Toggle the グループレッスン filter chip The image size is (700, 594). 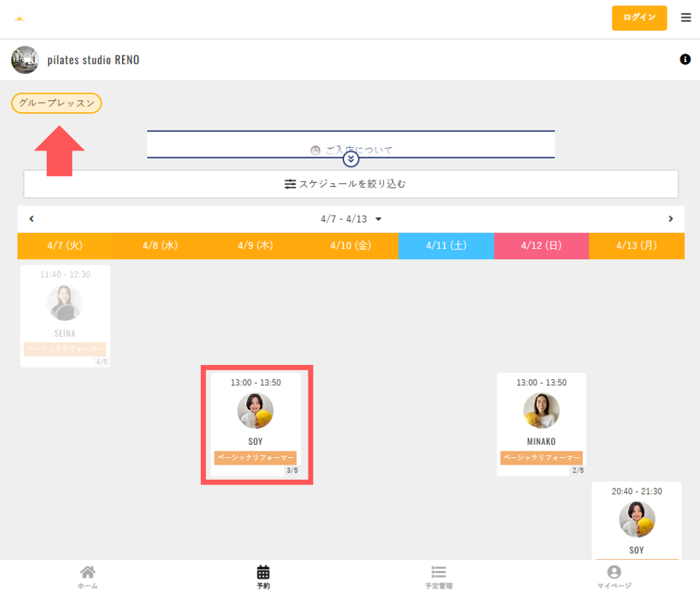click(57, 103)
